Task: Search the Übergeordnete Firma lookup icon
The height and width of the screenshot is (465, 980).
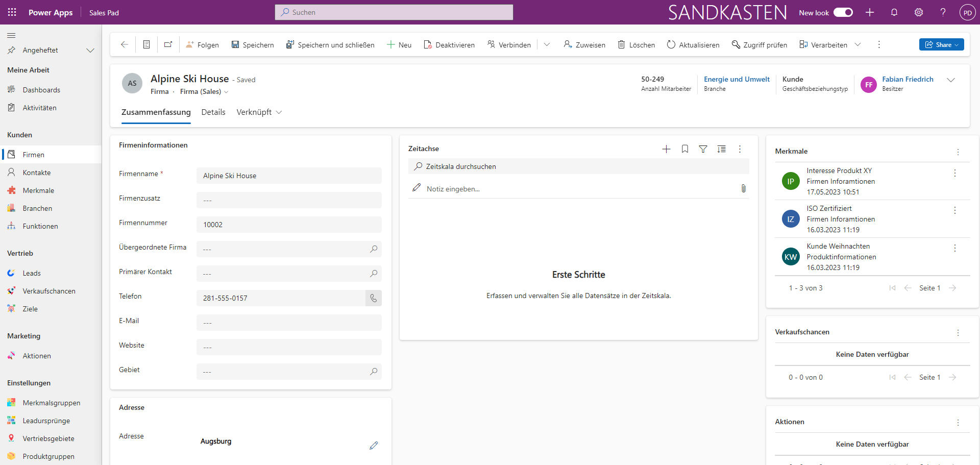Action: coord(374,249)
